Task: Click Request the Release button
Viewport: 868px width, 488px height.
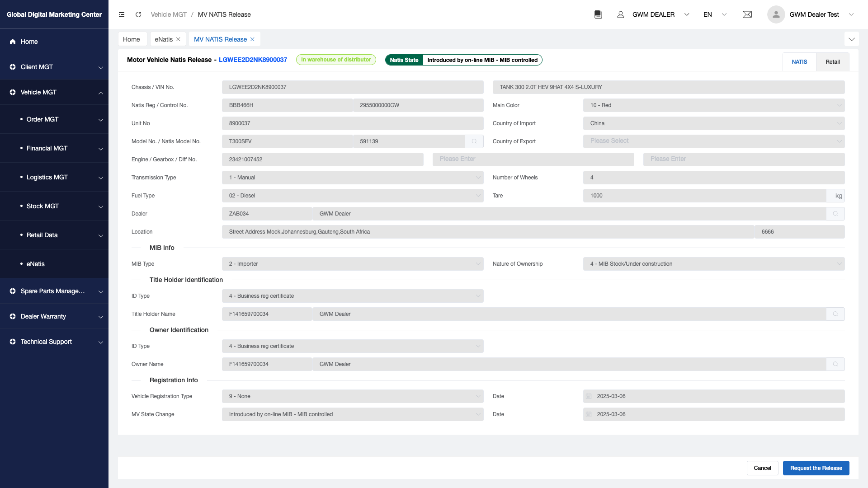Action: (x=816, y=468)
